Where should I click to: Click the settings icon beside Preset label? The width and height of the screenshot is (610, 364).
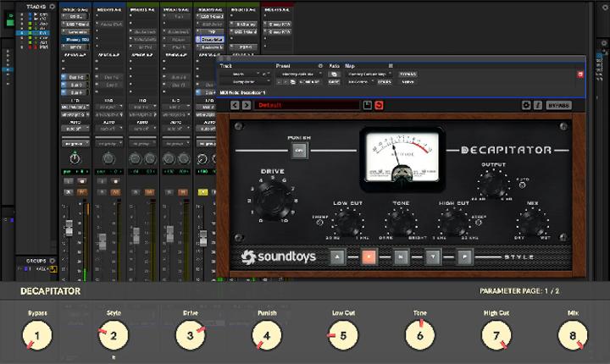(x=320, y=66)
